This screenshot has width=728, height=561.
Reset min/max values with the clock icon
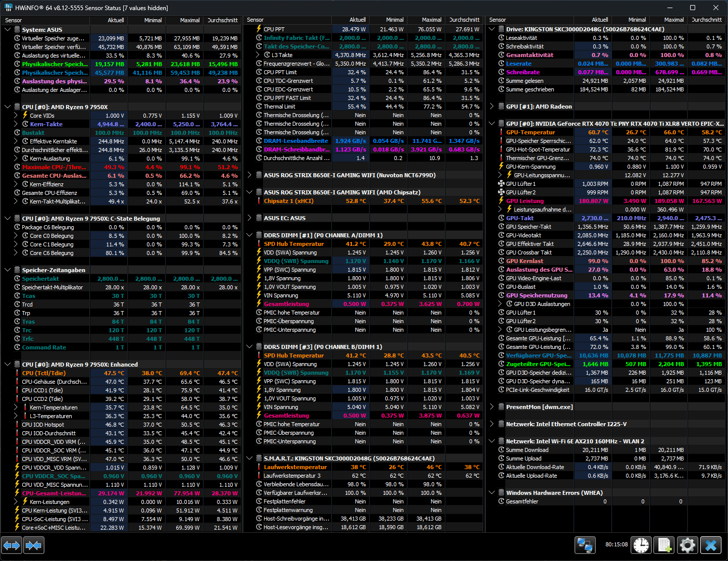pos(641,545)
